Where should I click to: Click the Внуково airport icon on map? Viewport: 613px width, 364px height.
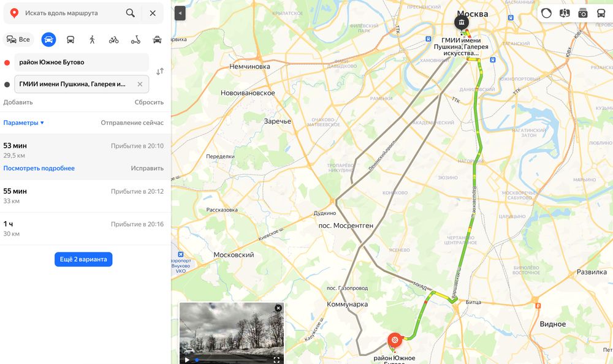click(181, 254)
